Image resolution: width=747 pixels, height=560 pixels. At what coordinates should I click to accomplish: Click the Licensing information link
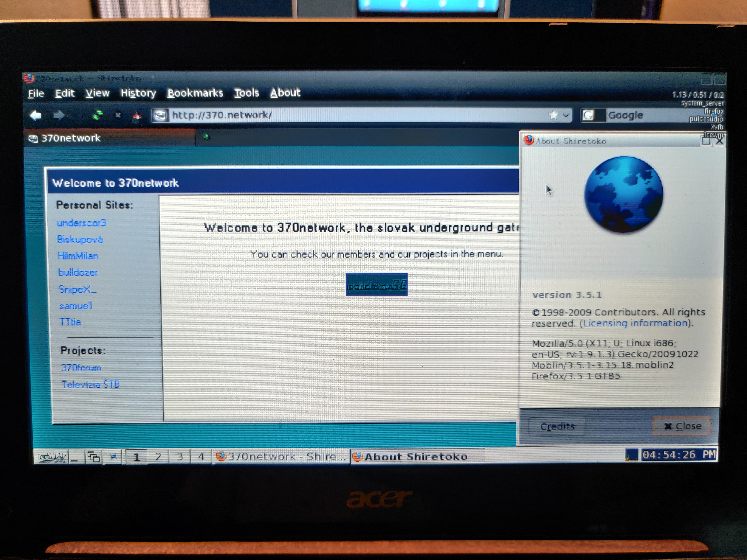coord(636,323)
